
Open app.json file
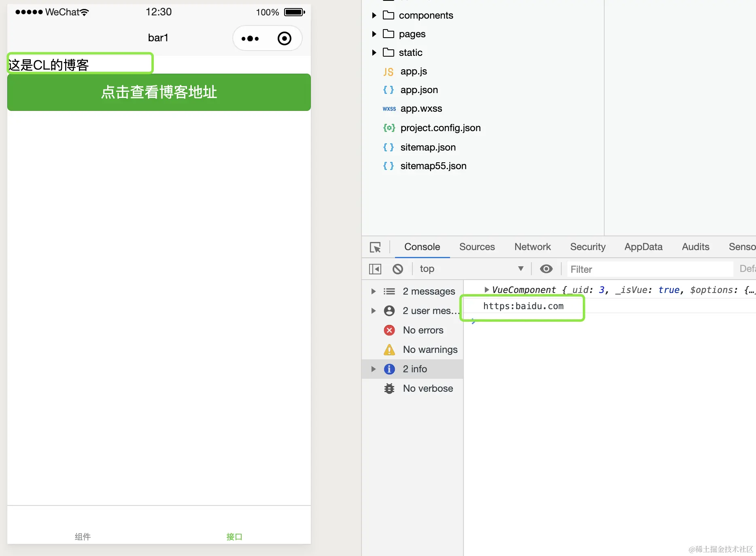tap(419, 90)
